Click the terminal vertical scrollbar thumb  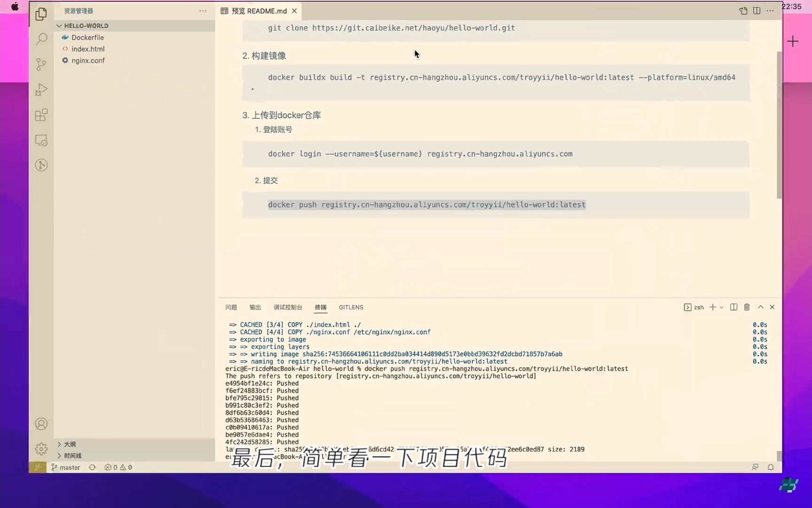click(x=779, y=456)
